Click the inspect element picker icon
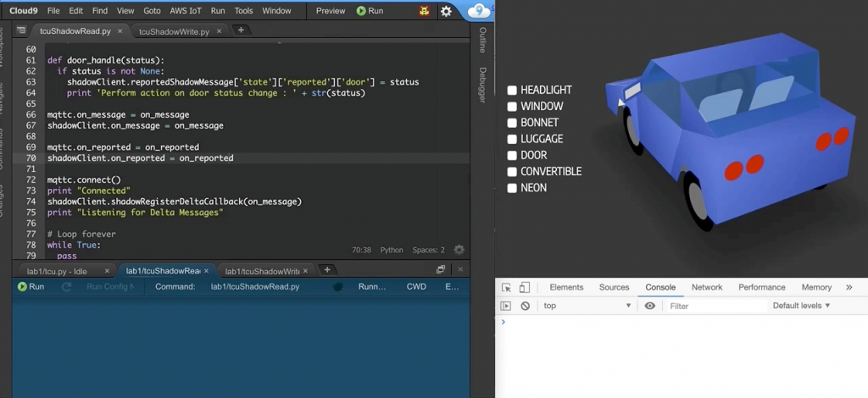The width and height of the screenshot is (868, 398). pos(506,287)
